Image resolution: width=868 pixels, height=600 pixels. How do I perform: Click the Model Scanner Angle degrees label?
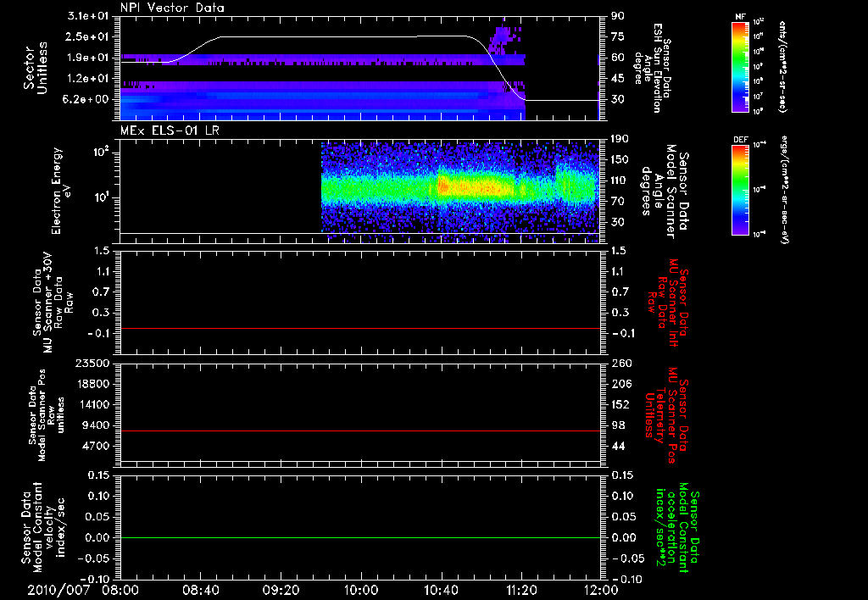coord(665,192)
